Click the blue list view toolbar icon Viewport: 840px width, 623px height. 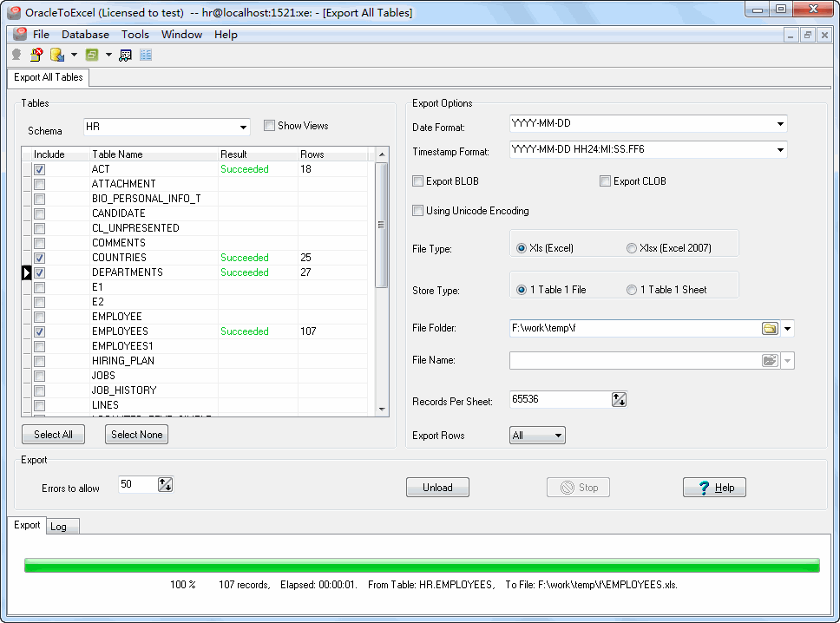146,55
